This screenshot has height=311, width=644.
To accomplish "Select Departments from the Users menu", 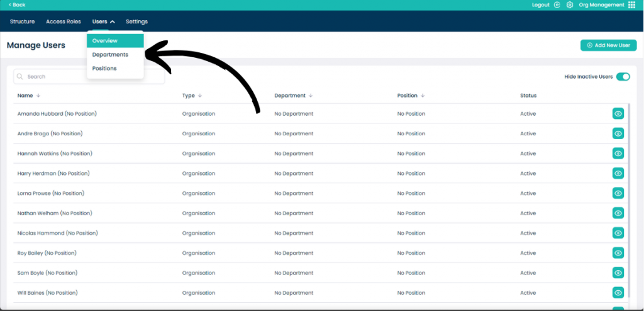I will [115, 54].
